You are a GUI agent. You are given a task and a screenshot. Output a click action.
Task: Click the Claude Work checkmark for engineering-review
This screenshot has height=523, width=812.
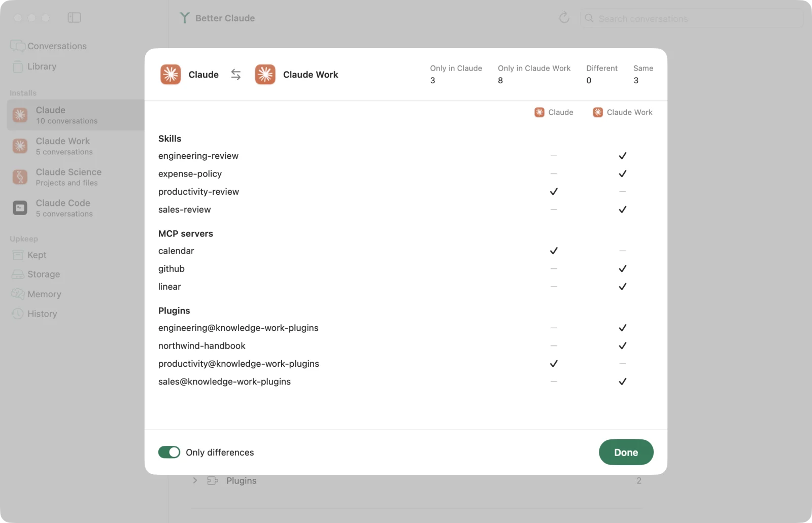623,156
